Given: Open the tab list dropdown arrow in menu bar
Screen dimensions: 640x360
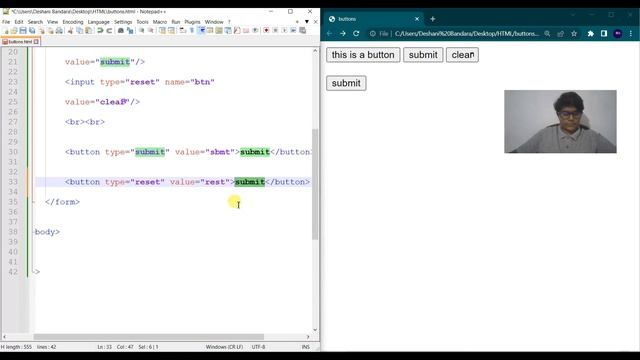Looking at the screenshot, I should (307, 22).
